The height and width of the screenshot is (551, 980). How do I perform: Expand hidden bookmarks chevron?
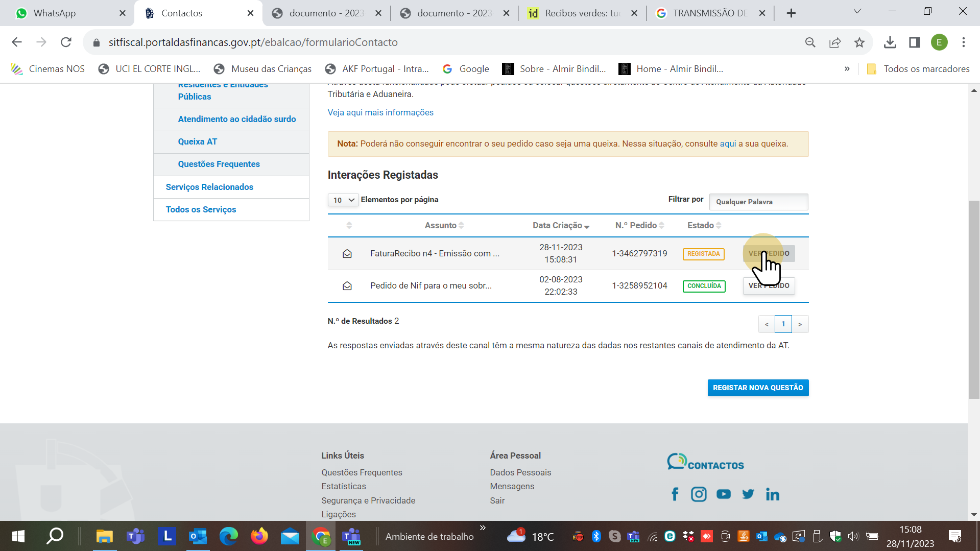point(847,69)
